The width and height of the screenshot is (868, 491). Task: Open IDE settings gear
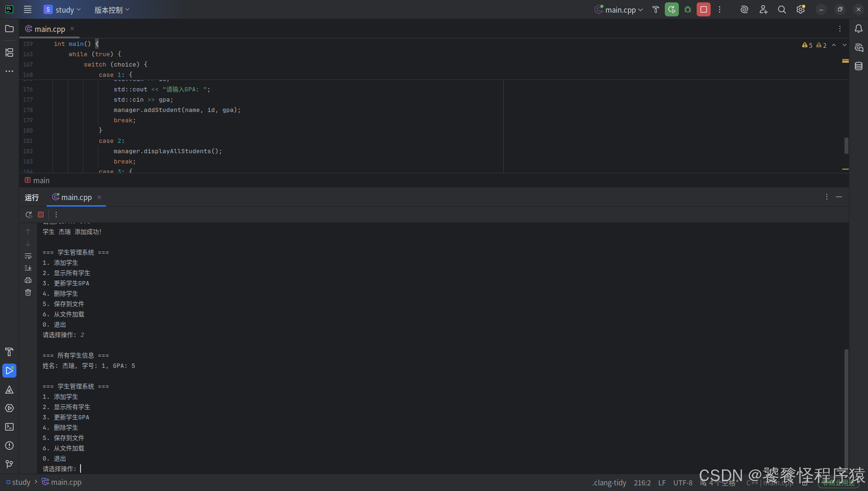tap(801, 9)
